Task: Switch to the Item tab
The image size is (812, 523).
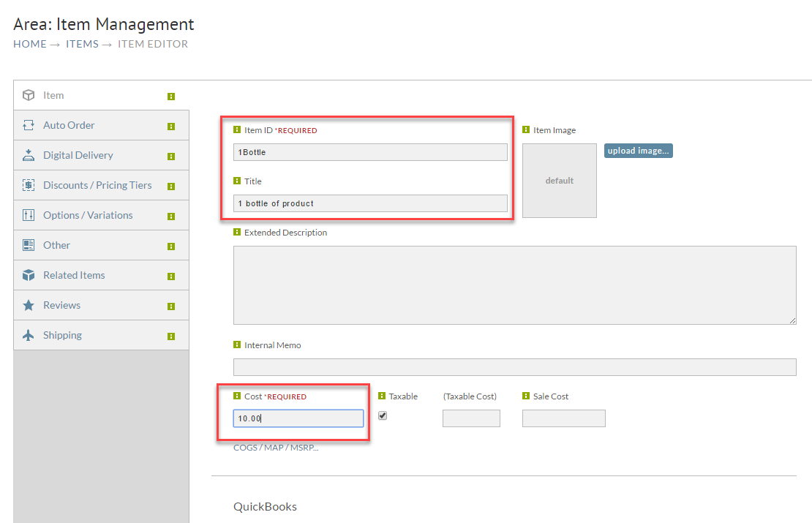Action: pos(101,95)
